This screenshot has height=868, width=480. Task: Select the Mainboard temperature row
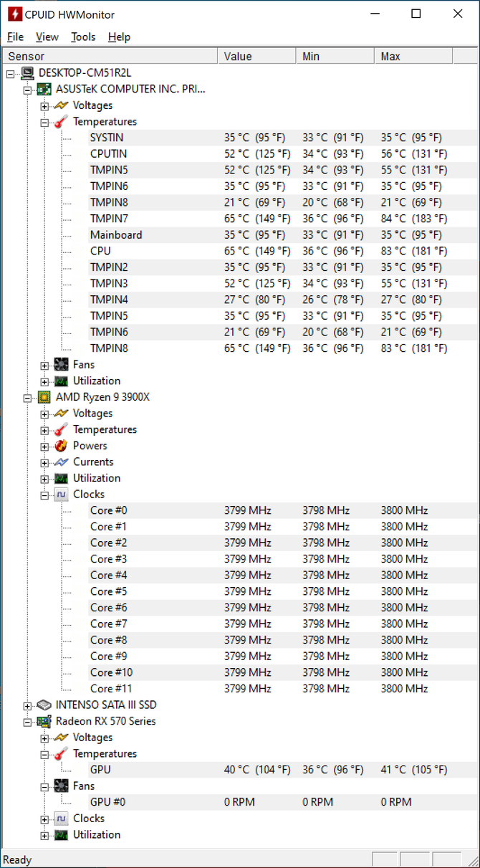click(x=282, y=235)
